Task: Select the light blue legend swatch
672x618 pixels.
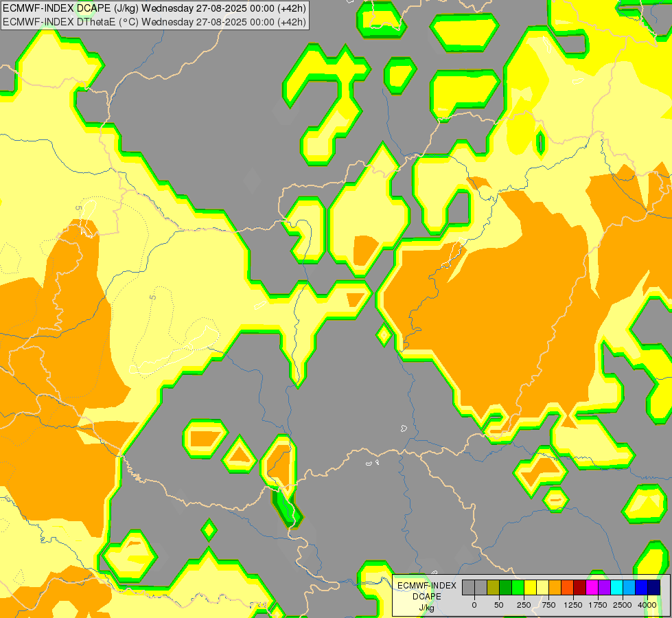Action: [629, 587]
